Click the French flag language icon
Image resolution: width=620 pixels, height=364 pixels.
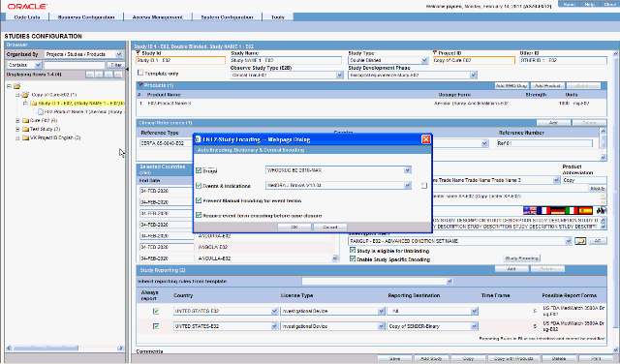[x=544, y=211]
